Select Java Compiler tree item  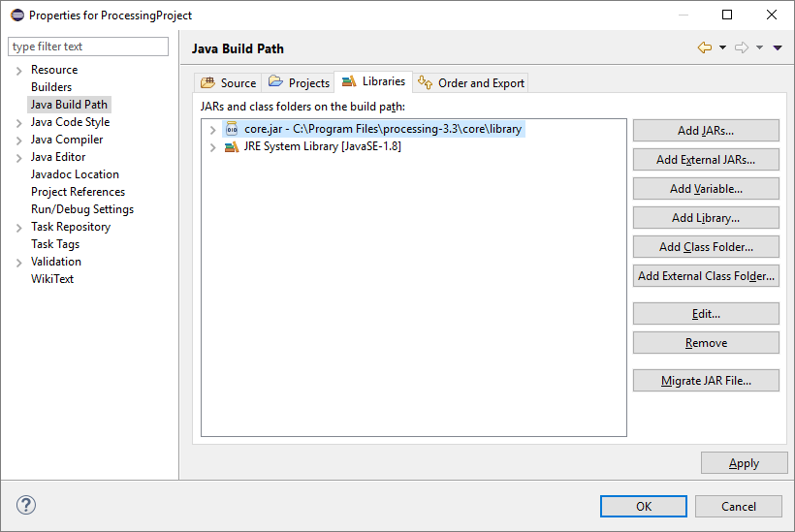(x=67, y=140)
